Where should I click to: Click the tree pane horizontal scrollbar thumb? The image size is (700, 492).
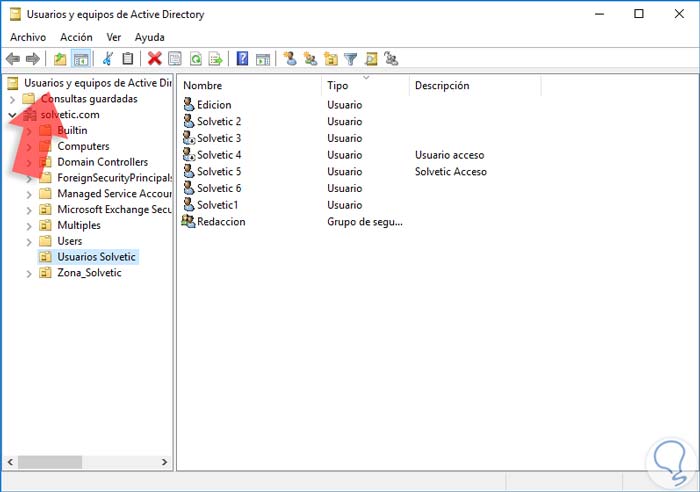(50, 462)
